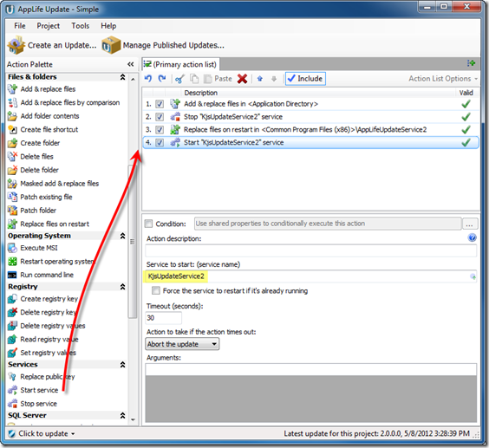Click the Timeout seconds field
The height and width of the screenshot is (448, 489).
164,318
